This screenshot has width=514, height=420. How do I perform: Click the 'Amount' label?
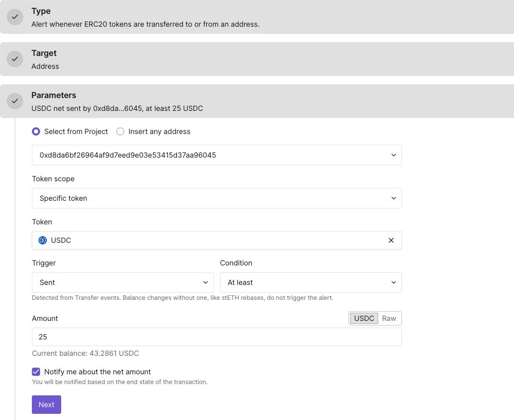(45, 318)
